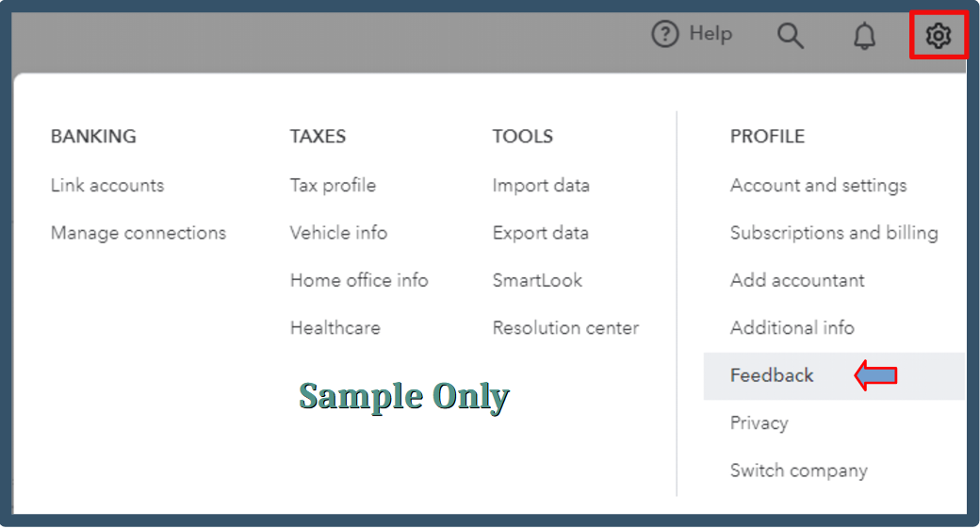Click the search magnifier icon
980x529 pixels.
click(x=790, y=36)
